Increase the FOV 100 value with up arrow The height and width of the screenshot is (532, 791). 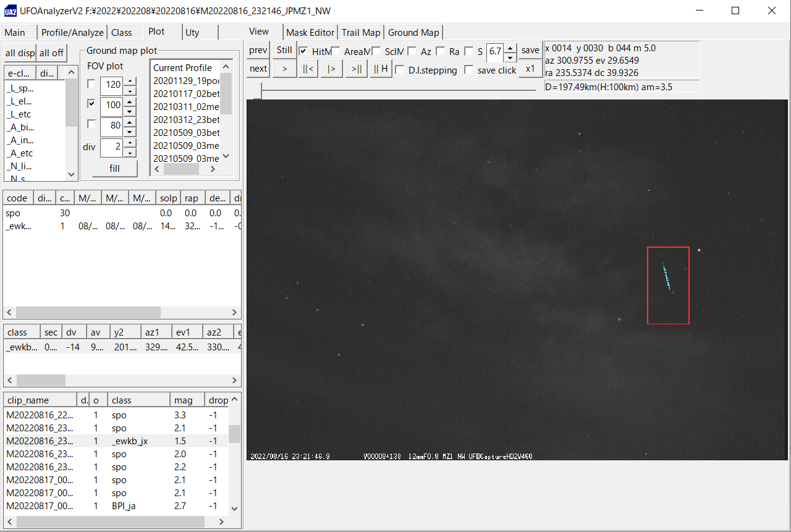point(129,101)
